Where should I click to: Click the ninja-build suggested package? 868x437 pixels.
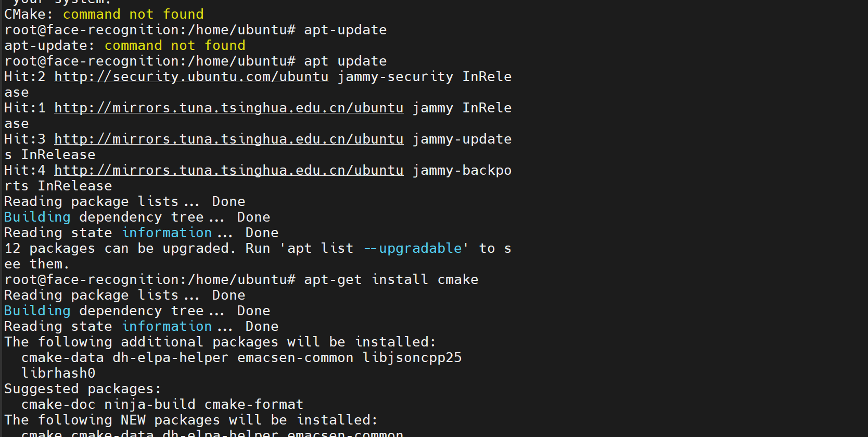pos(149,405)
